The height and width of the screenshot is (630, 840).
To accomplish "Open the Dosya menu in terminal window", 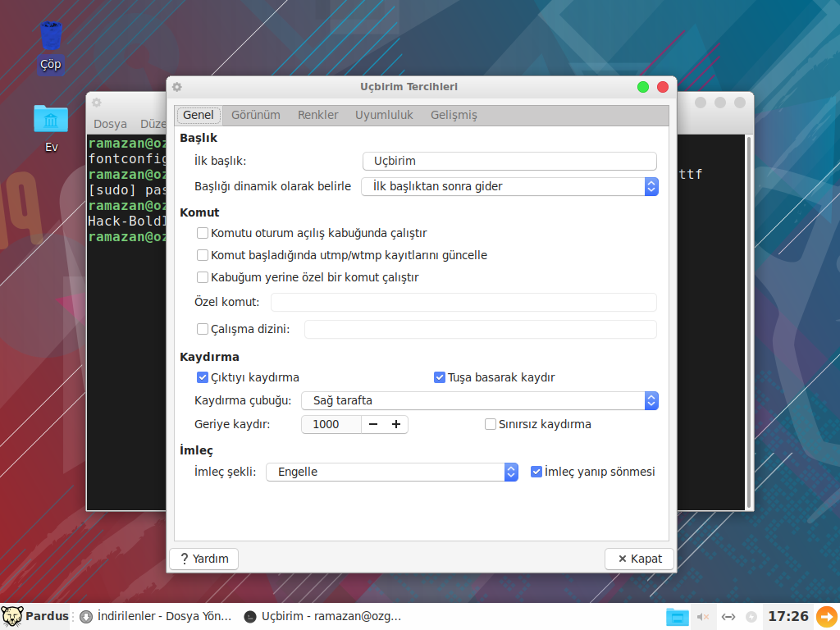I will (111, 124).
